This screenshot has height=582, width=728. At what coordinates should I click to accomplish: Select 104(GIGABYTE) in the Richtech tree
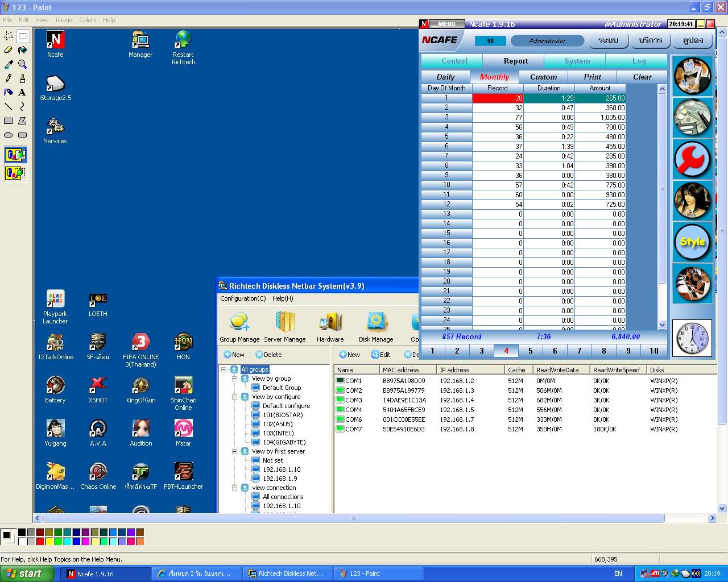point(284,442)
